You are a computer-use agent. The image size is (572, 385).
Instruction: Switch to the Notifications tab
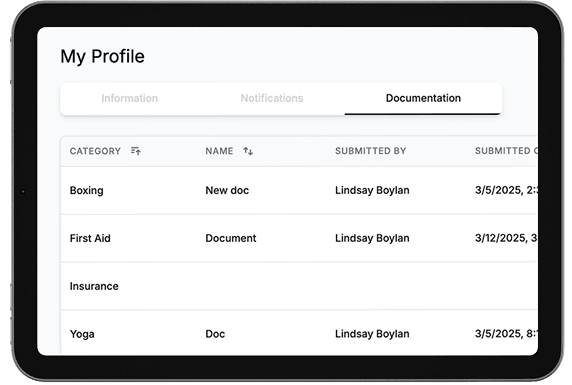pyautogui.click(x=272, y=98)
